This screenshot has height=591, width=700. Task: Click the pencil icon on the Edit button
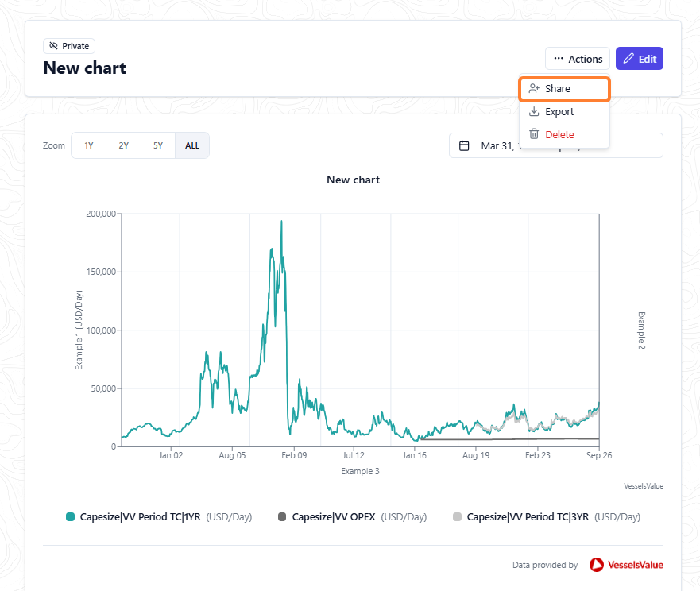point(628,59)
